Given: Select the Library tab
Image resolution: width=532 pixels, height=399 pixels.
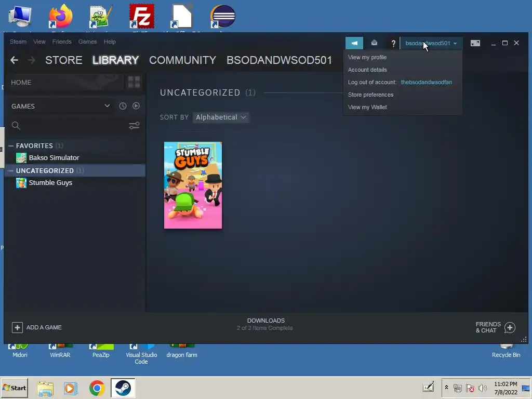Looking at the screenshot, I should pyautogui.click(x=116, y=60).
